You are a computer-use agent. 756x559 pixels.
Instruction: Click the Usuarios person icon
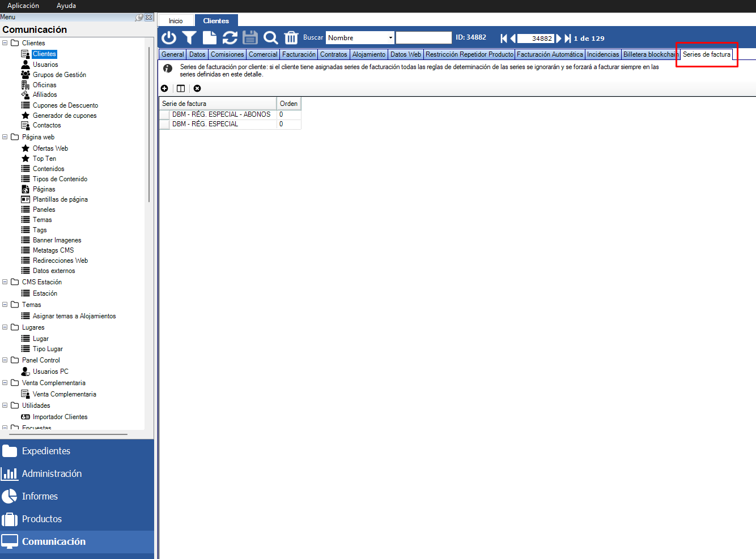26,65
